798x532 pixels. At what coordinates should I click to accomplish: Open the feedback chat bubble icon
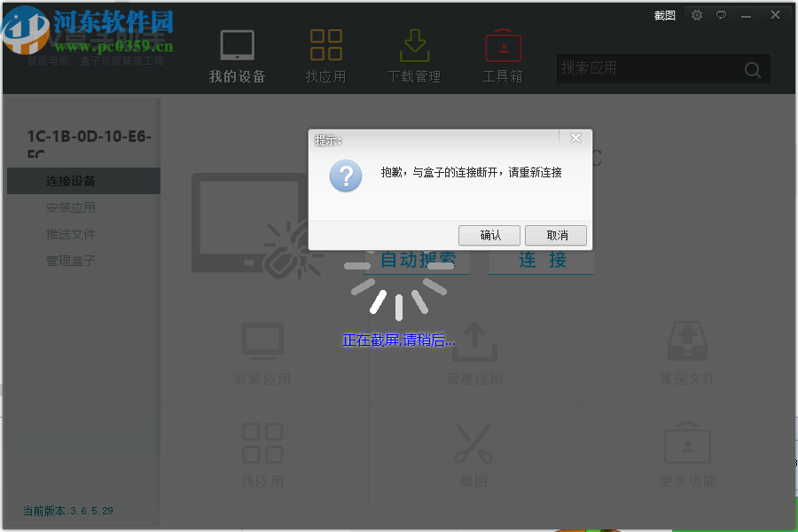pos(721,15)
